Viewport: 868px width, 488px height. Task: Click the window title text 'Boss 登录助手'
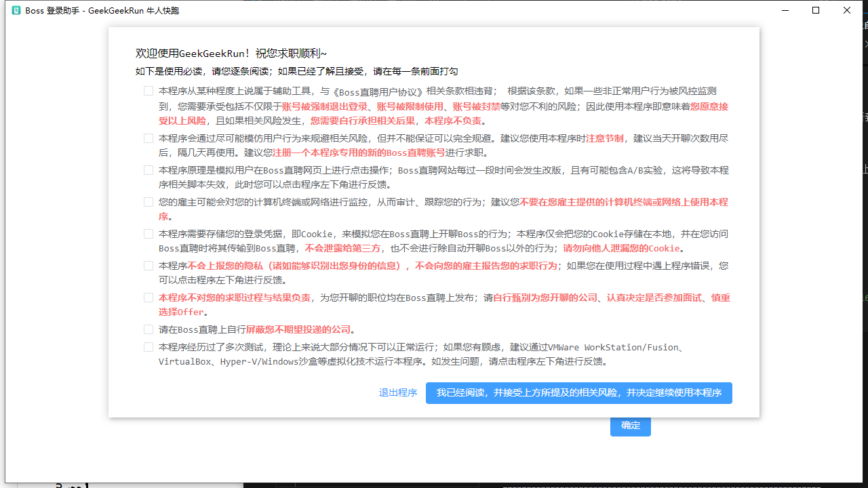coord(53,11)
